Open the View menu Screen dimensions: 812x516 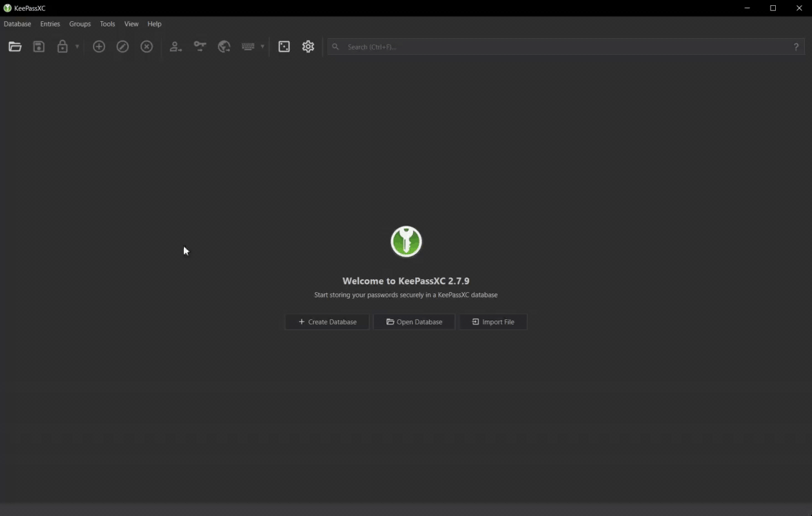(x=131, y=24)
